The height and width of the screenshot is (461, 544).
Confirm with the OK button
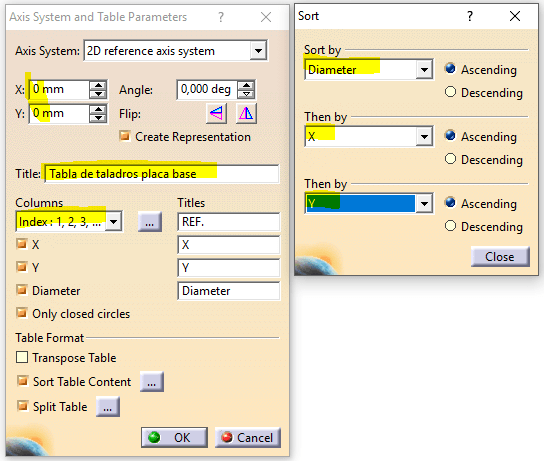174,437
